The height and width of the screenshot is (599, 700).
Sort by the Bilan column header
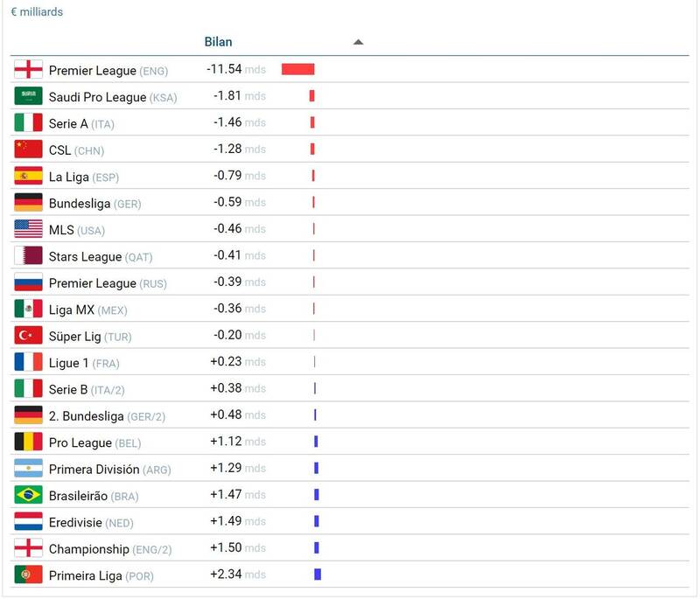click(218, 42)
